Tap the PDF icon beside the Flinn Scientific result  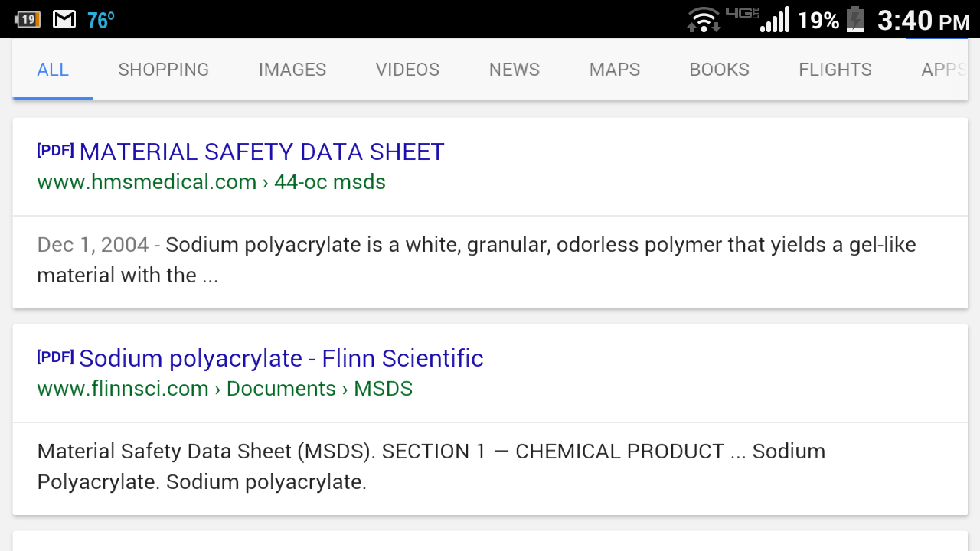(54, 357)
